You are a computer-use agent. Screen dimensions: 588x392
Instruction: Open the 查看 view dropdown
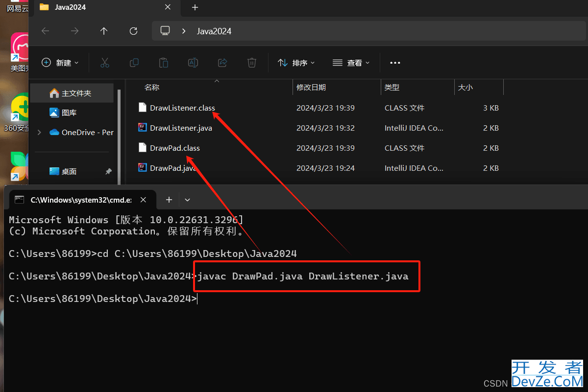click(351, 63)
